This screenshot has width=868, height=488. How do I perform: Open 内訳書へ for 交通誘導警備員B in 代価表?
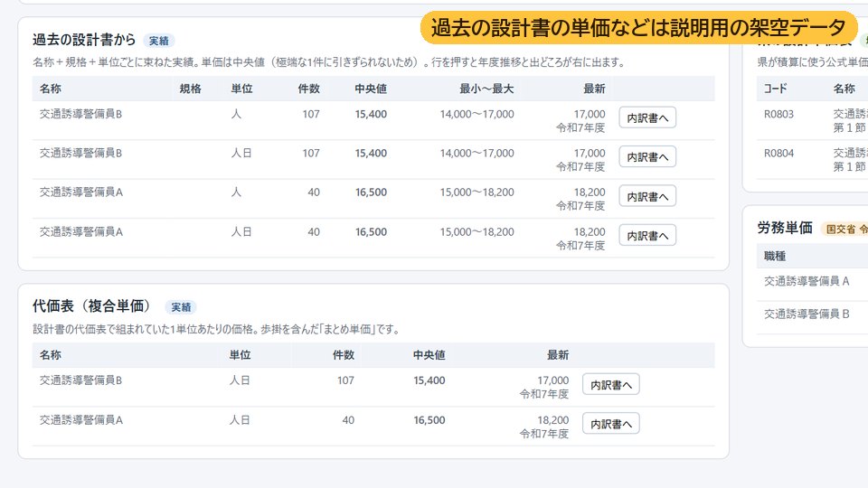pyautogui.click(x=610, y=385)
